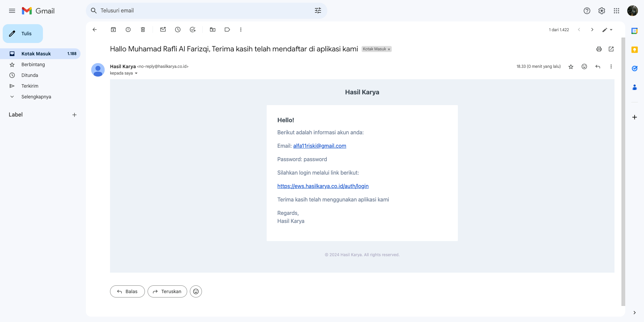Report the email as spam
The height and width of the screenshot is (322, 644).
pos(128,30)
